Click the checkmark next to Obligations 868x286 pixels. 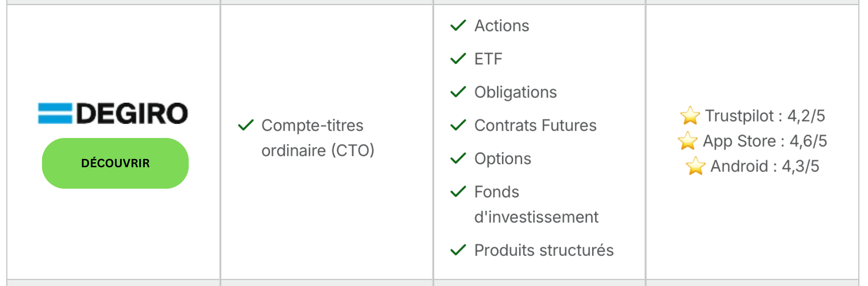(x=458, y=92)
